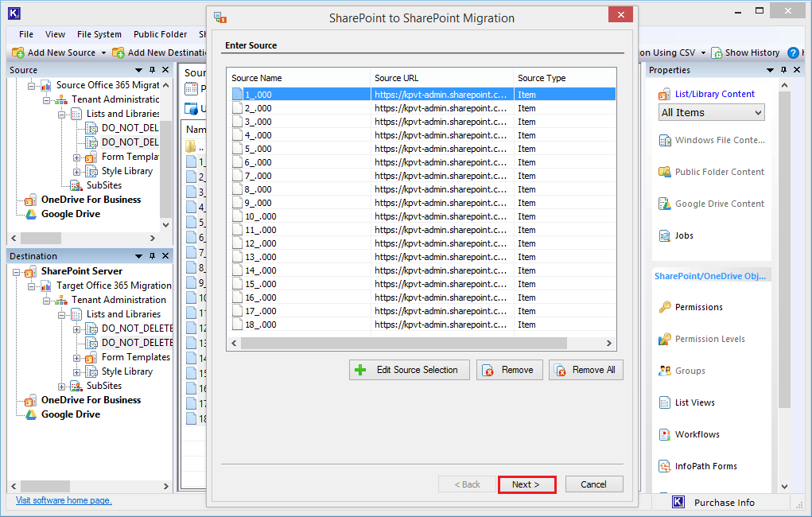Click the Add New Destination toolbar icon
Screen dimensions: 812x517
tap(118, 52)
